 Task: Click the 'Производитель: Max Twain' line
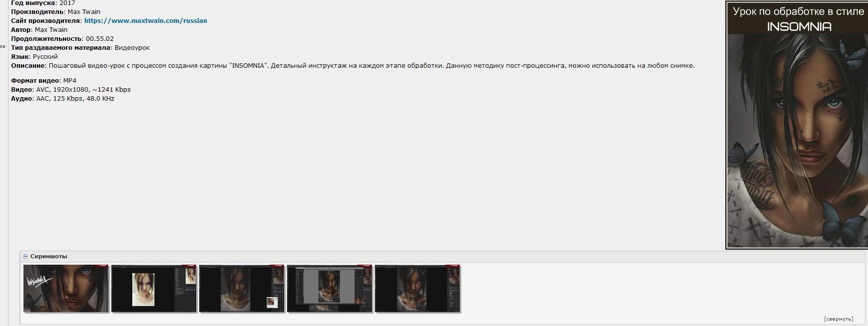click(x=55, y=12)
